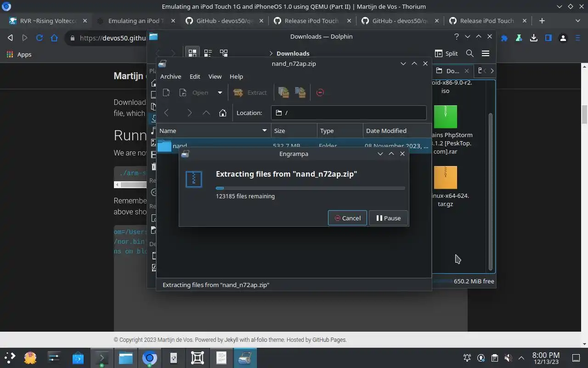
Task: Click the Extract button in Engrampa toolbar
Action: 250,92
